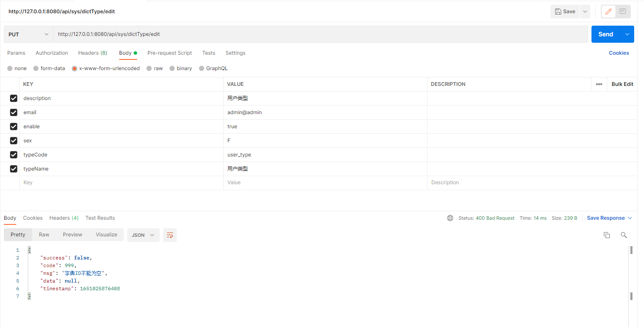
Task: Click the empty Value input field
Action: point(325,183)
